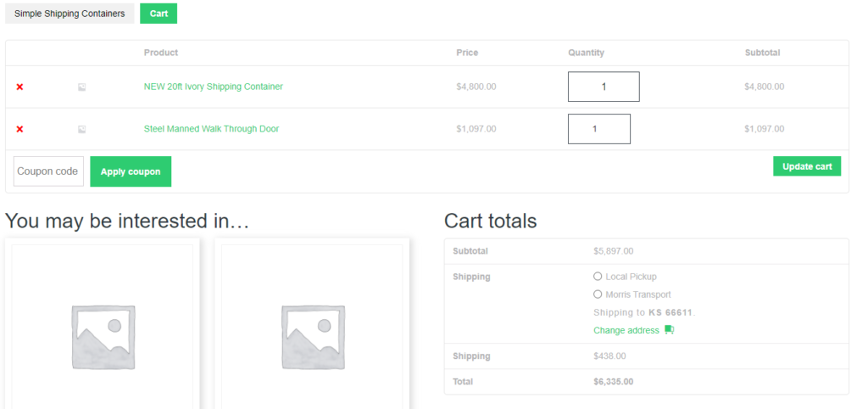Select Local Pickup shipping option

point(598,277)
